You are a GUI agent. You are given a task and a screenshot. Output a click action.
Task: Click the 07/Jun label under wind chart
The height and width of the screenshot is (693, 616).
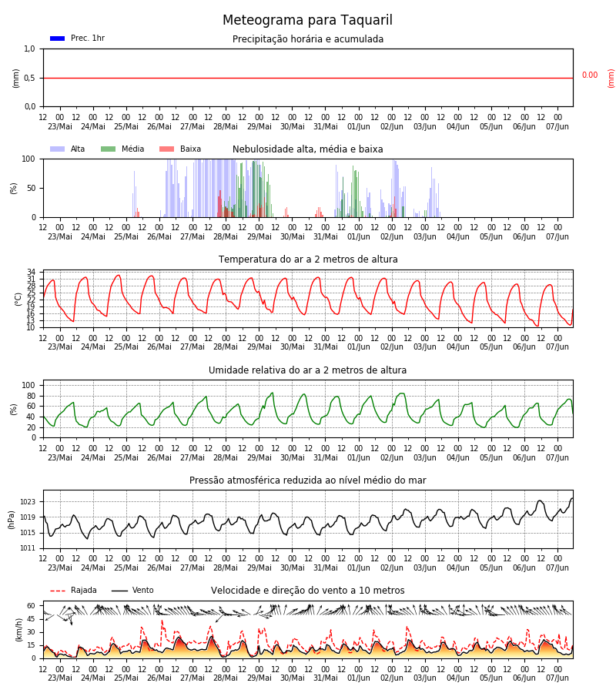[557, 678]
